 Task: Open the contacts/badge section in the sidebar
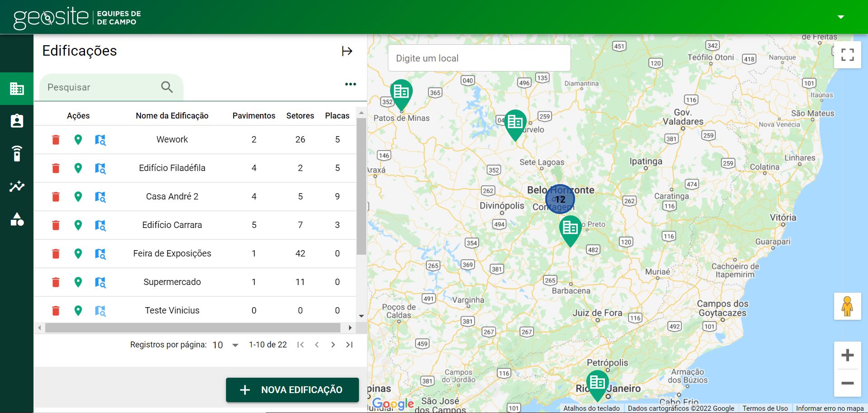17,121
